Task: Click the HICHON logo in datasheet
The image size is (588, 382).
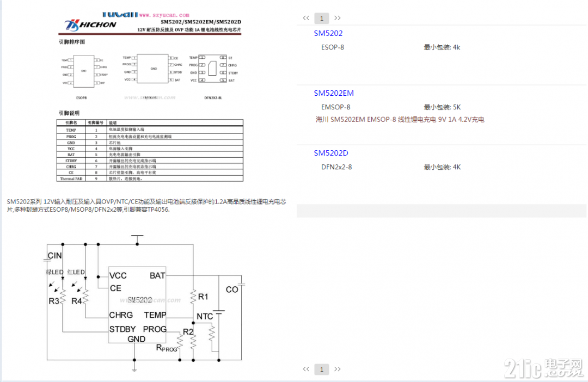Action: 90,24
